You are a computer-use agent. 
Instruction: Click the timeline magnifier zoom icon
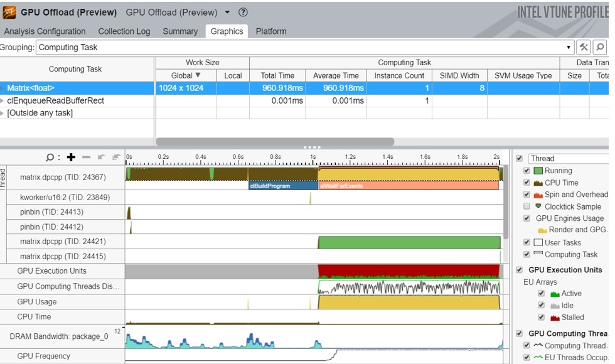[x=50, y=158]
